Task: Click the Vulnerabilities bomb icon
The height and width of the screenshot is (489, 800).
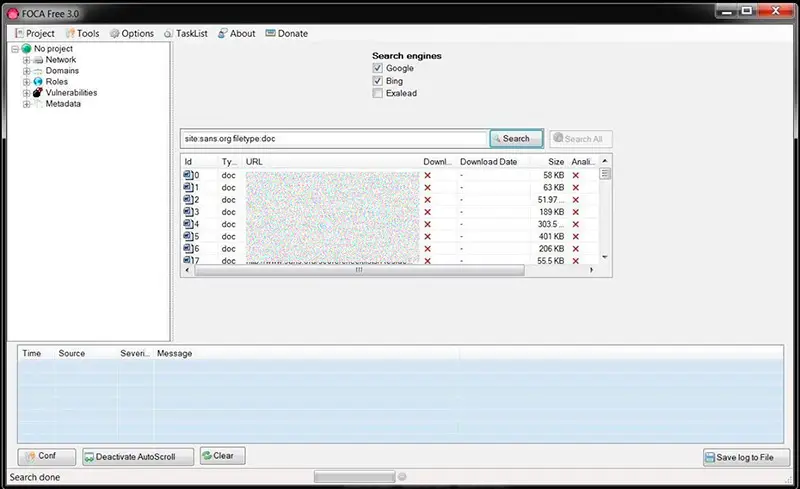Action: (x=38, y=92)
